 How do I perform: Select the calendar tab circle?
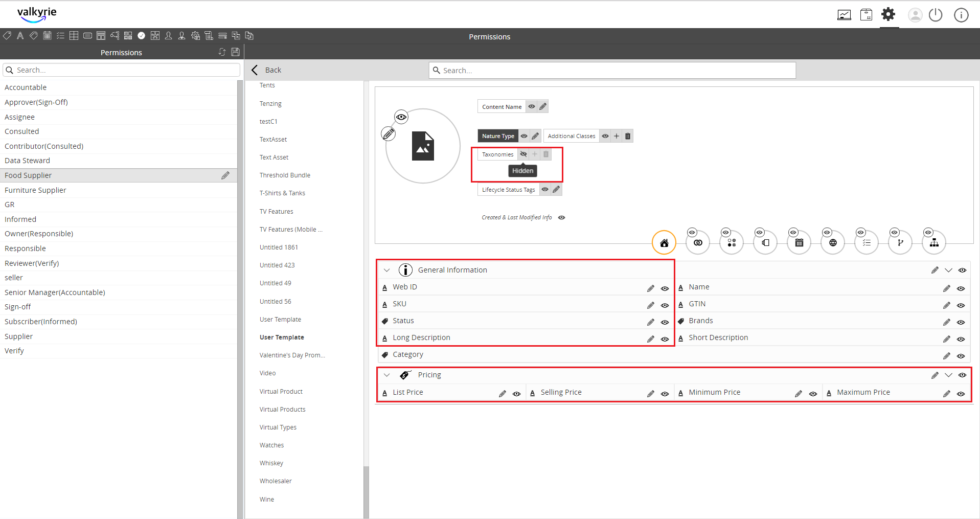point(799,243)
